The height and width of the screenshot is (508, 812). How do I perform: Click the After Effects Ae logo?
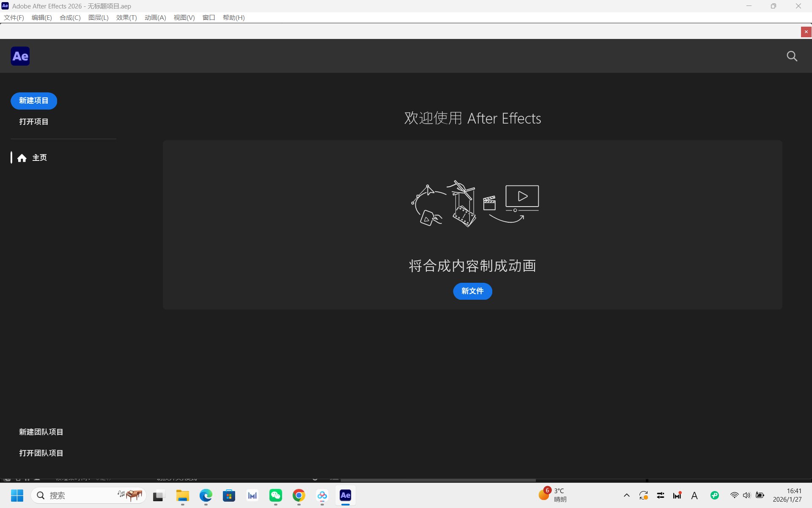(20, 56)
